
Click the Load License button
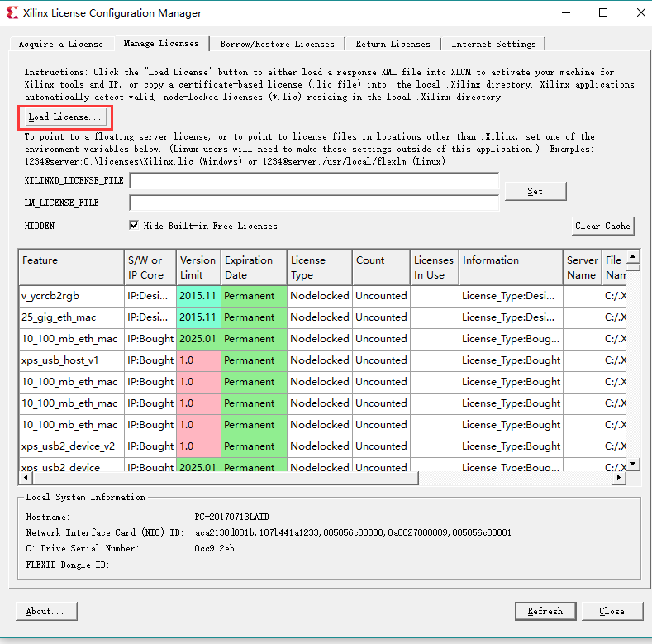pos(65,117)
